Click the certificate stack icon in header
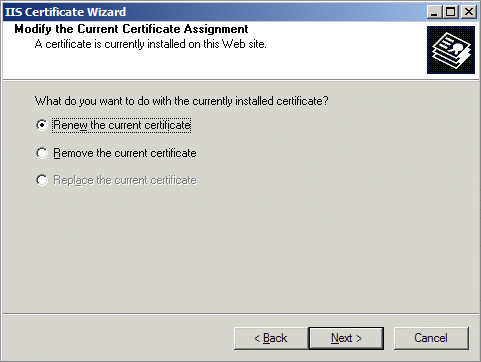The image size is (481, 362). coord(451,50)
